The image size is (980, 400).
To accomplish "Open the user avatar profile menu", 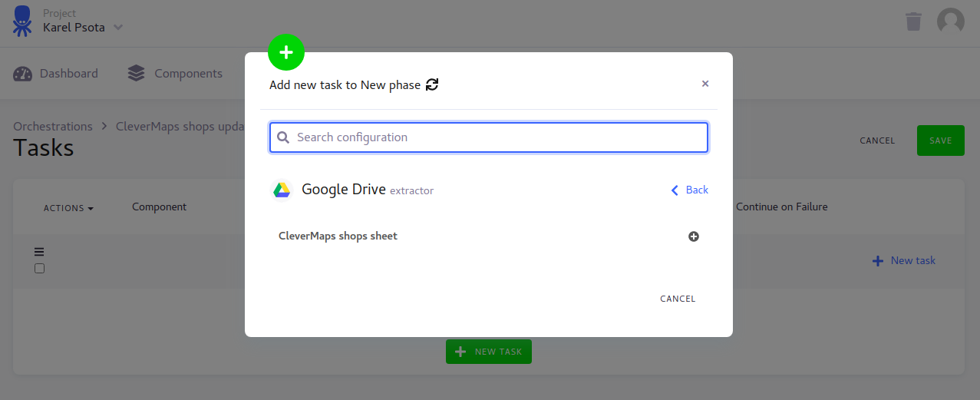I will coord(950,21).
